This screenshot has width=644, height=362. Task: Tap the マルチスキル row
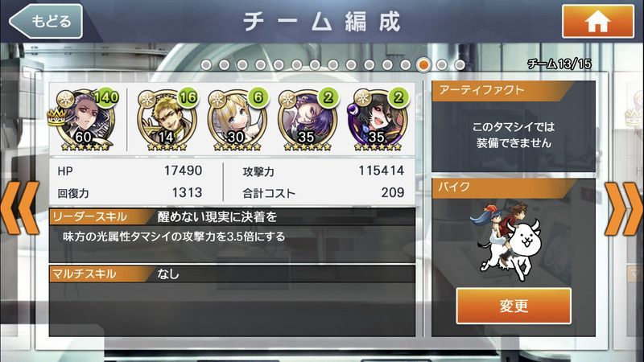coord(232,274)
